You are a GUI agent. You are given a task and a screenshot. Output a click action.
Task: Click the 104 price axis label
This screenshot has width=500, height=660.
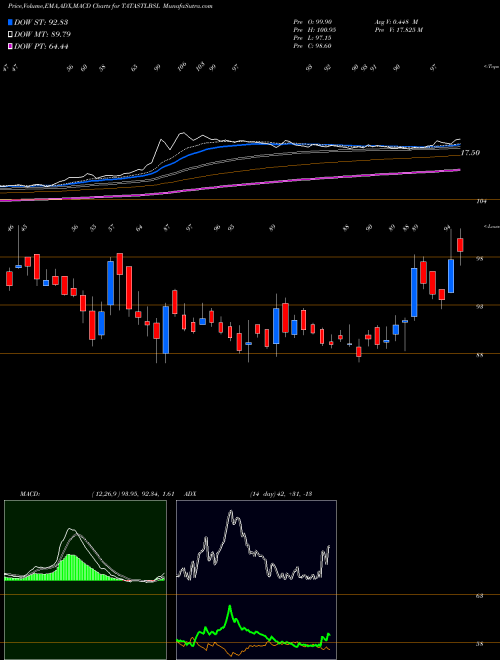pyautogui.click(x=481, y=202)
